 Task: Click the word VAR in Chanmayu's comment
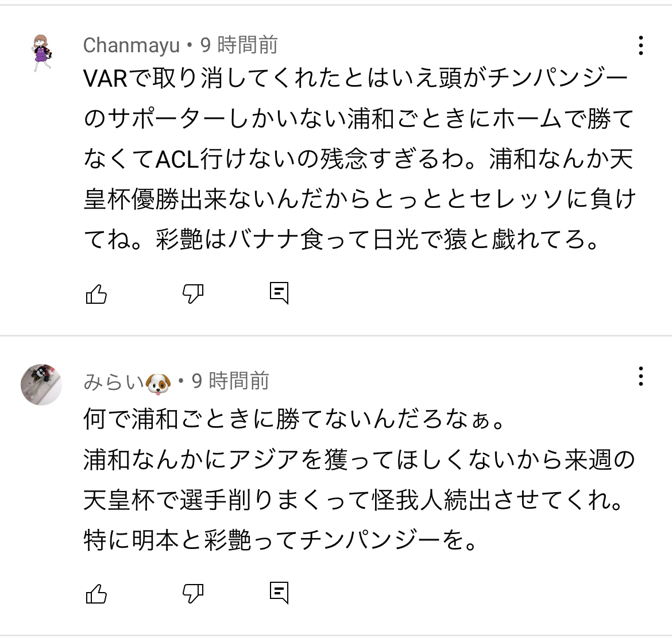106,79
